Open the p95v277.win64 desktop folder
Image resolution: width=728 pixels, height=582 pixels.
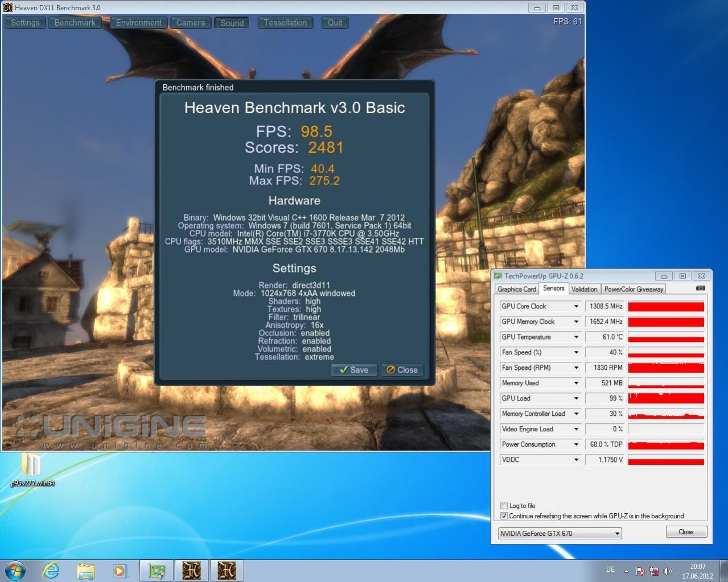click(32, 470)
